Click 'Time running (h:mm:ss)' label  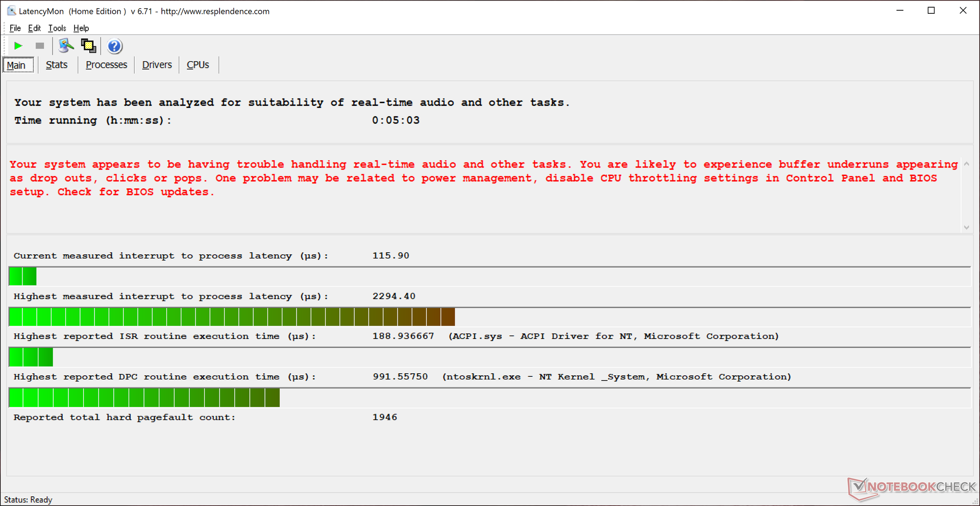(x=93, y=121)
